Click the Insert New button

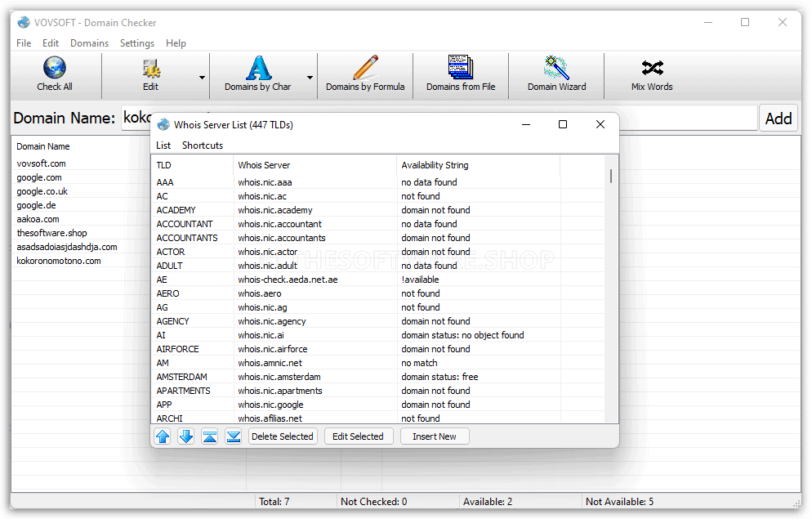click(x=435, y=436)
